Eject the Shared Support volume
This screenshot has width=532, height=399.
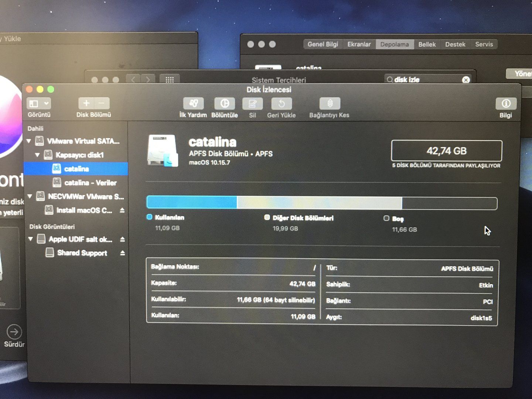[x=122, y=253]
